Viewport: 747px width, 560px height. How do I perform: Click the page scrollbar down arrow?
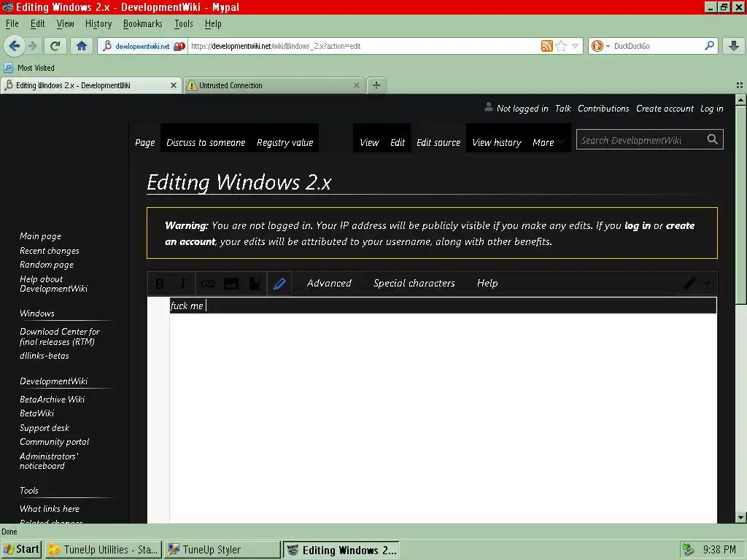740,517
